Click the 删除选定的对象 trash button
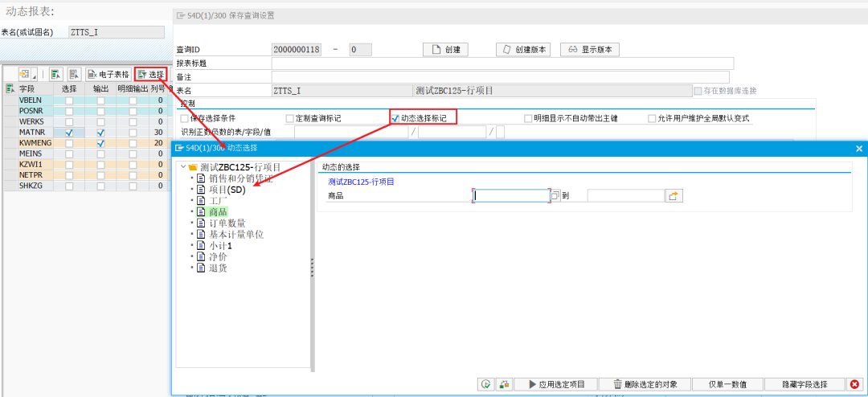Screen dimensions: 868x397 [x=645, y=384]
